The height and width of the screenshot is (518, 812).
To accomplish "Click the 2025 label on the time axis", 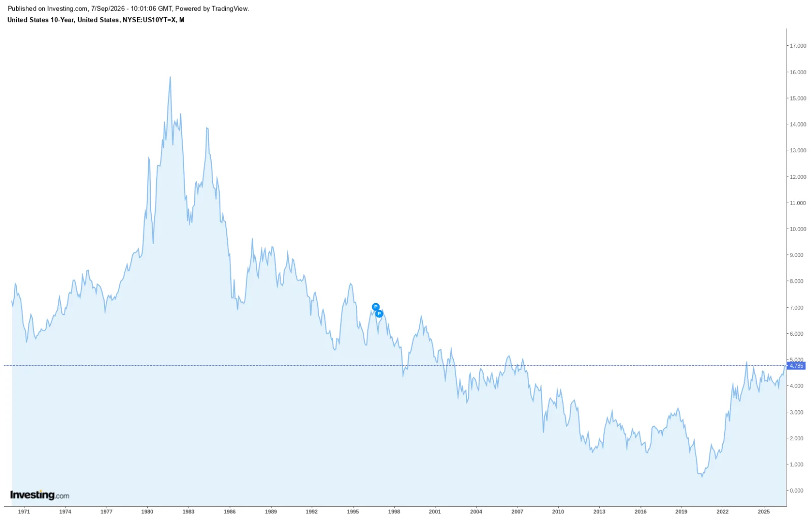I will tap(764, 511).
